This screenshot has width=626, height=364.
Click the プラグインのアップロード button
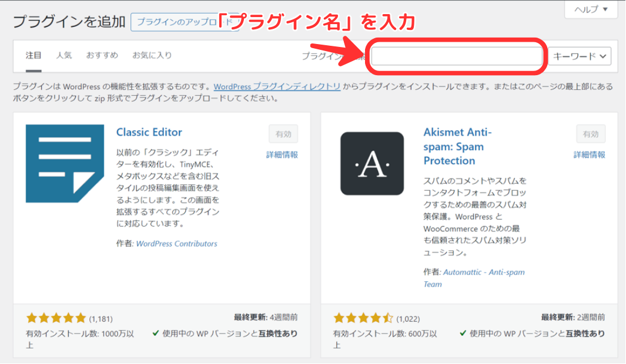pyautogui.click(x=185, y=22)
